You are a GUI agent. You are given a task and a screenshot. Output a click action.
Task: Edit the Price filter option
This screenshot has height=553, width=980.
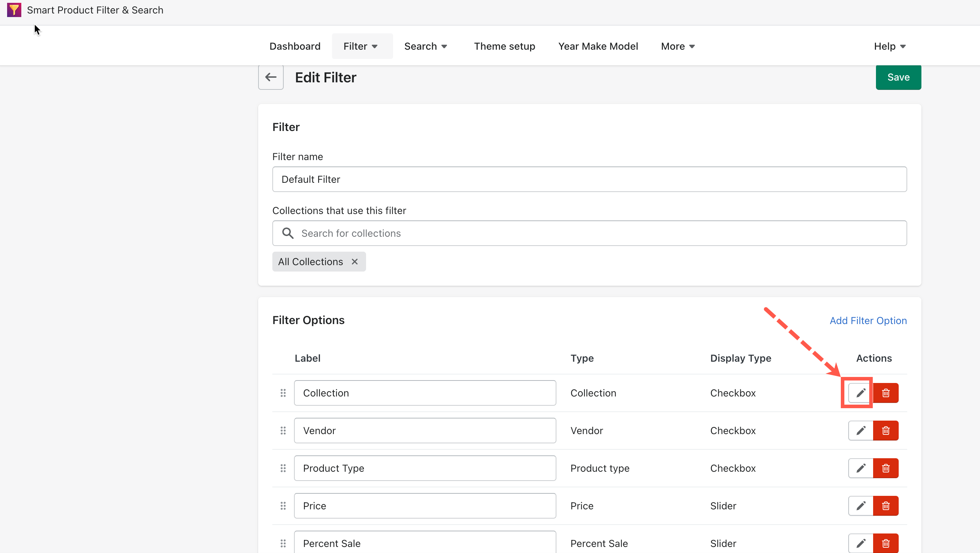tap(860, 505)
